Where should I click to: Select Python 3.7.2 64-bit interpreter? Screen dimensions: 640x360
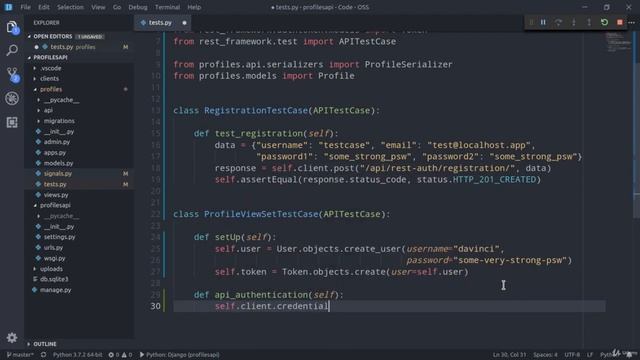click(x=78, y=355)
